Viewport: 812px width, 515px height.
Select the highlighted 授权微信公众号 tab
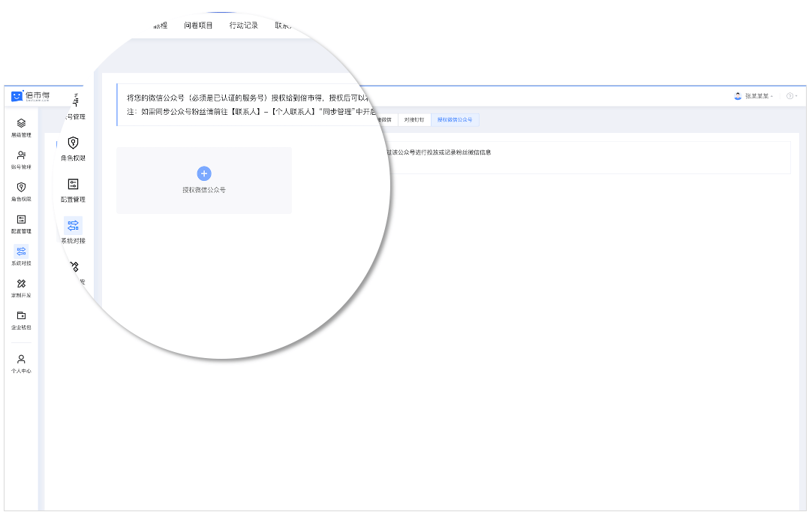click(x=455, y=119)
